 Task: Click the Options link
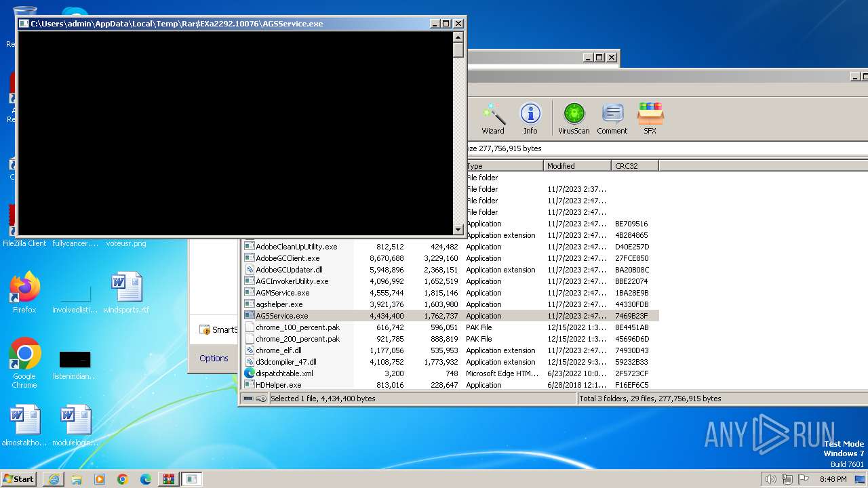click(x=214, y=358)
